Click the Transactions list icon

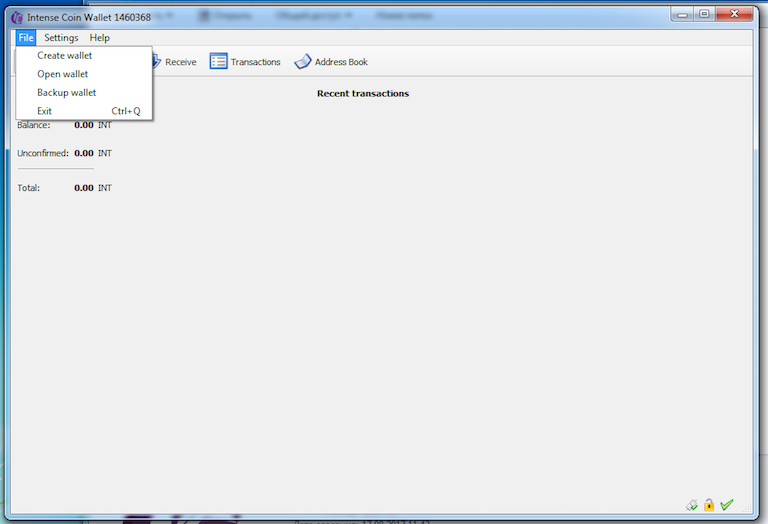[218, 61]
